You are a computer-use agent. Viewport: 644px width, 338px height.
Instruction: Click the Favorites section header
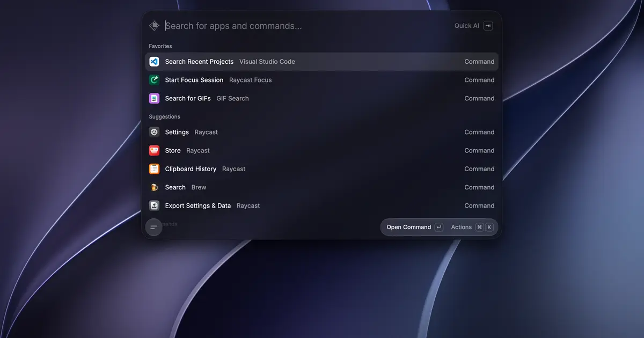coord(160,46)
